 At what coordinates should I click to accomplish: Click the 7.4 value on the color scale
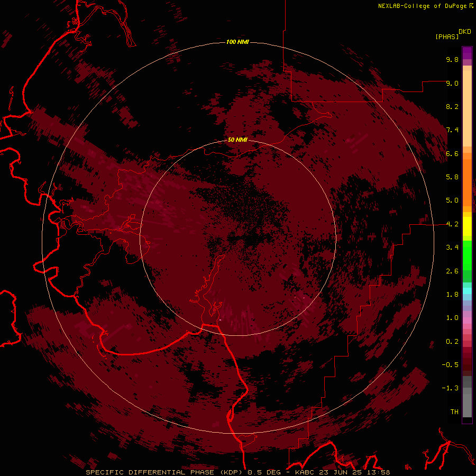452,130
